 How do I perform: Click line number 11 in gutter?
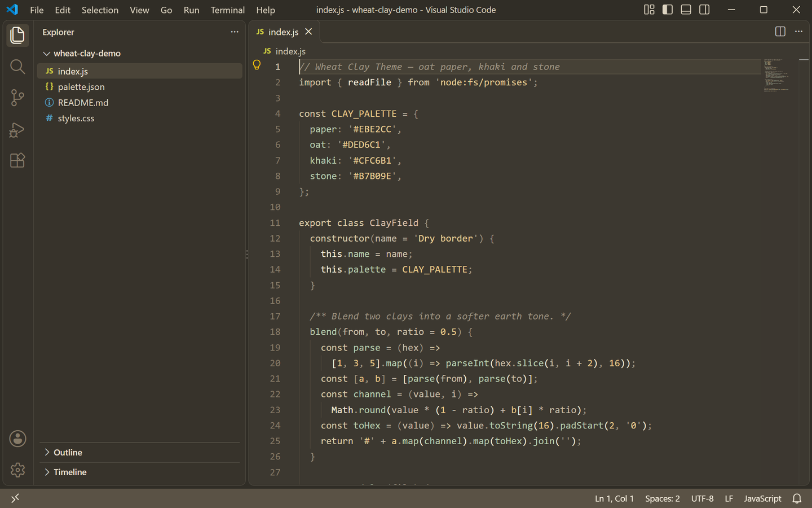pyautogui.click(x=275, y=223)
